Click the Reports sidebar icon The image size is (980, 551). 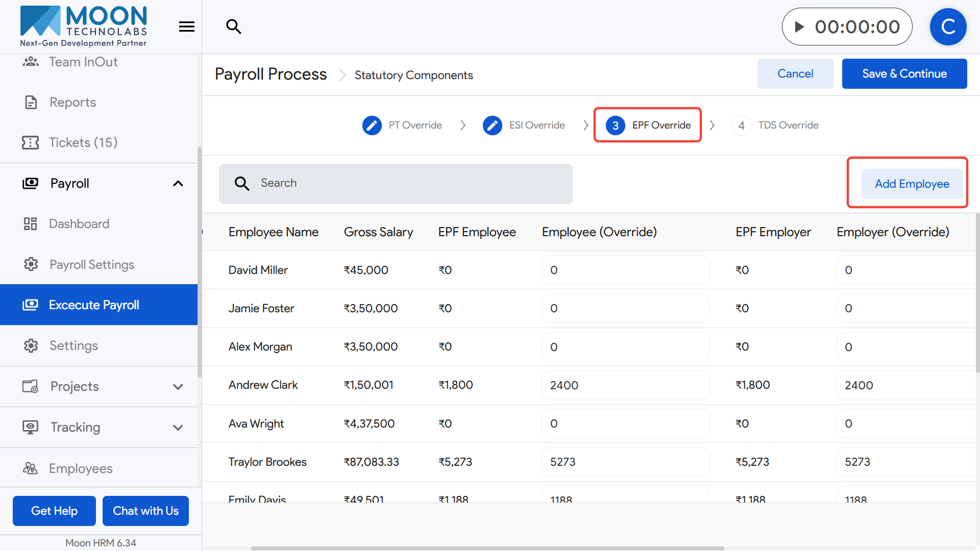pos(31,102)
